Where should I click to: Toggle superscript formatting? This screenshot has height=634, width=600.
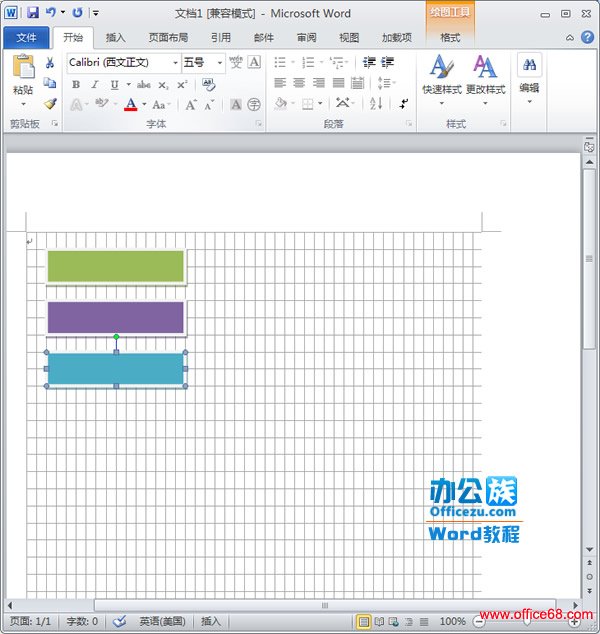[x=182, y=85]
